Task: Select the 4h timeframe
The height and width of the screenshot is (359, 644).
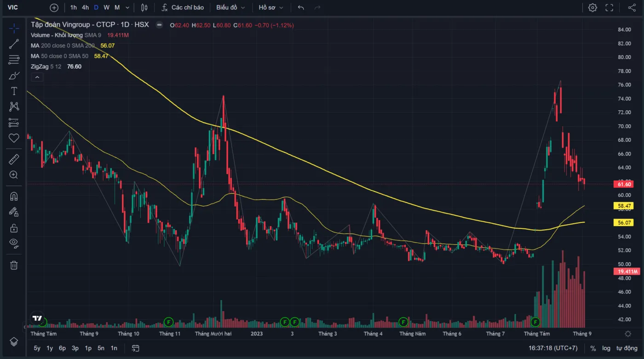Action: [x=86, y=7]
